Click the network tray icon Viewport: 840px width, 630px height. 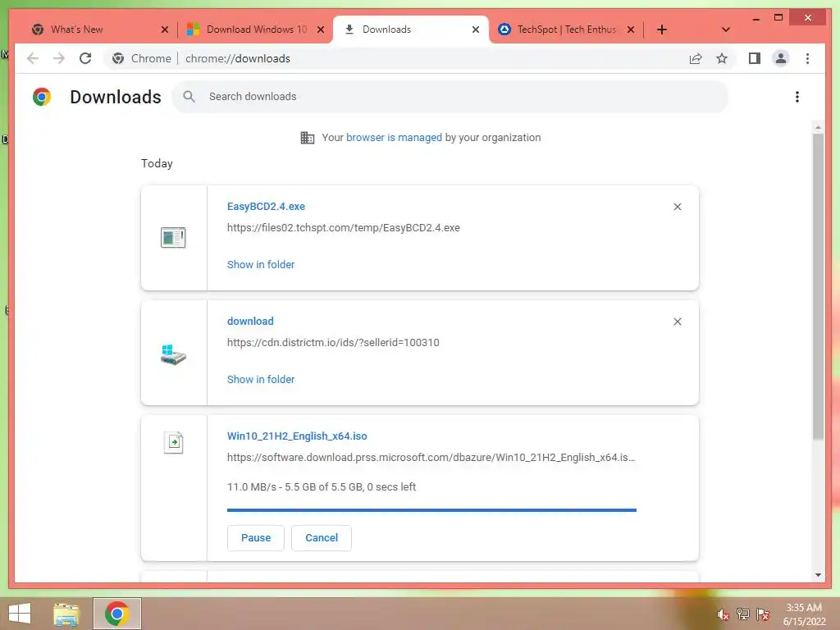[x=743, y=614]
